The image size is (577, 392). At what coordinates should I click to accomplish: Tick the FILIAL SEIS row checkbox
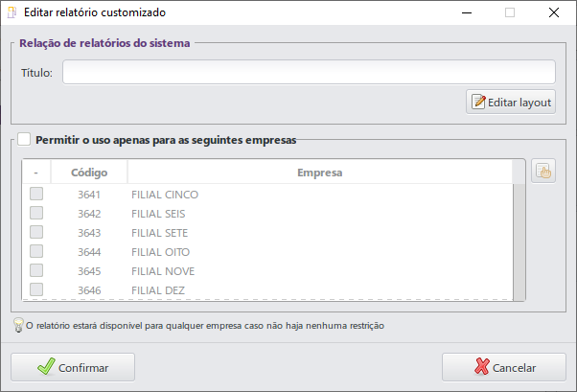(36, 214)
